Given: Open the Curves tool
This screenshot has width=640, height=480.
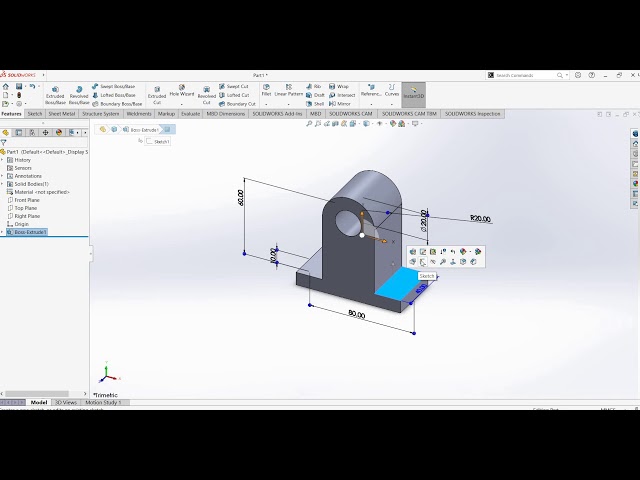Looking at the screenshot, I should tap(391, 90).
